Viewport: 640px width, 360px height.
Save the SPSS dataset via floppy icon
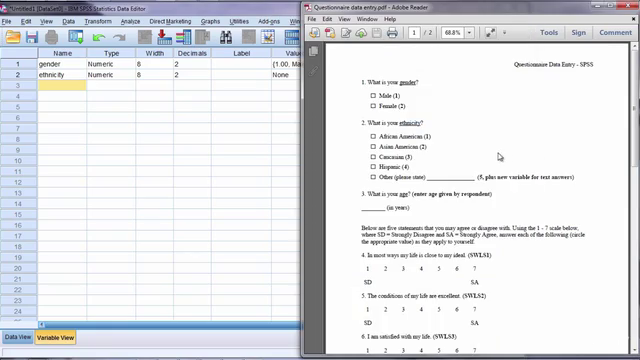click(32, 37)
